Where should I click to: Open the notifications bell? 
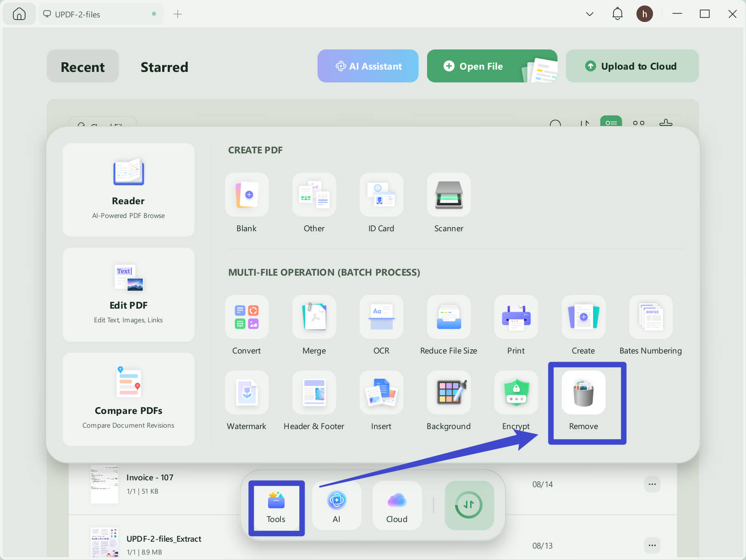coord(617,14)
